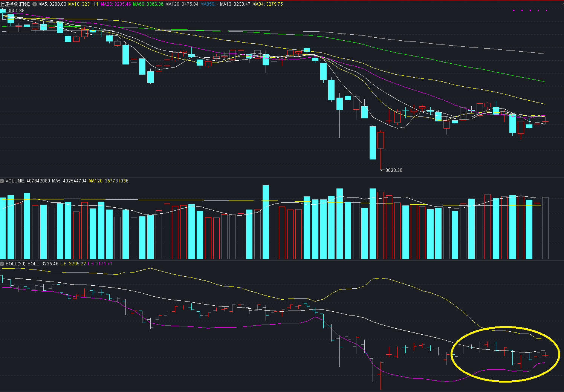Select the MA10: 3231.11 indicator label
The image size is (564, 392).
[x=83, y=4]
